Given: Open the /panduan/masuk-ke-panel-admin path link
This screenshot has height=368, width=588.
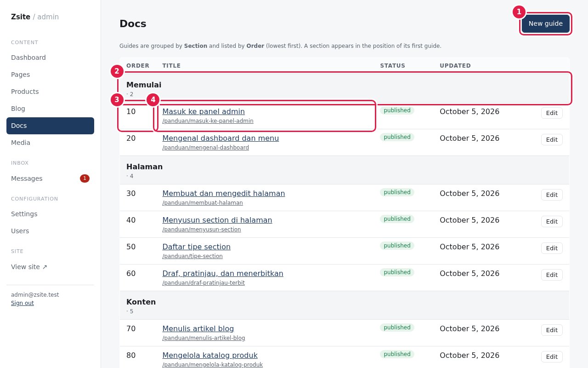Looking at the screenshot, I should [208, 121].
